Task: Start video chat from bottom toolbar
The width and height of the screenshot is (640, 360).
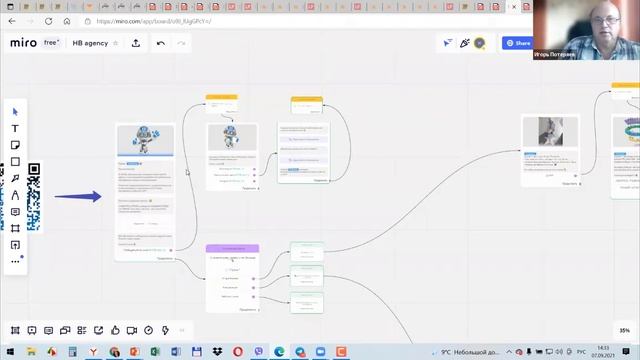Action: 132,331
